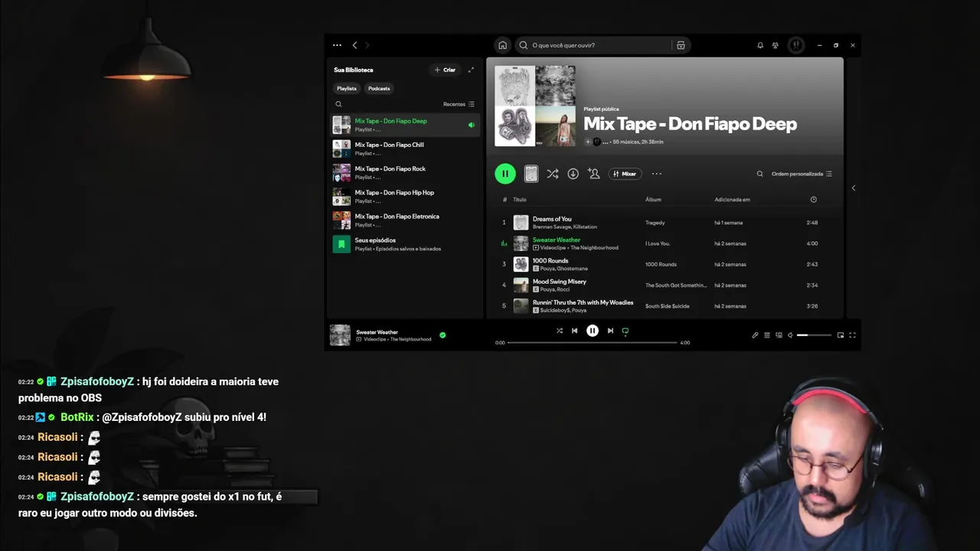Go back with the left arrow
Screen dimensions: 980x551
[x=354, y=45]
